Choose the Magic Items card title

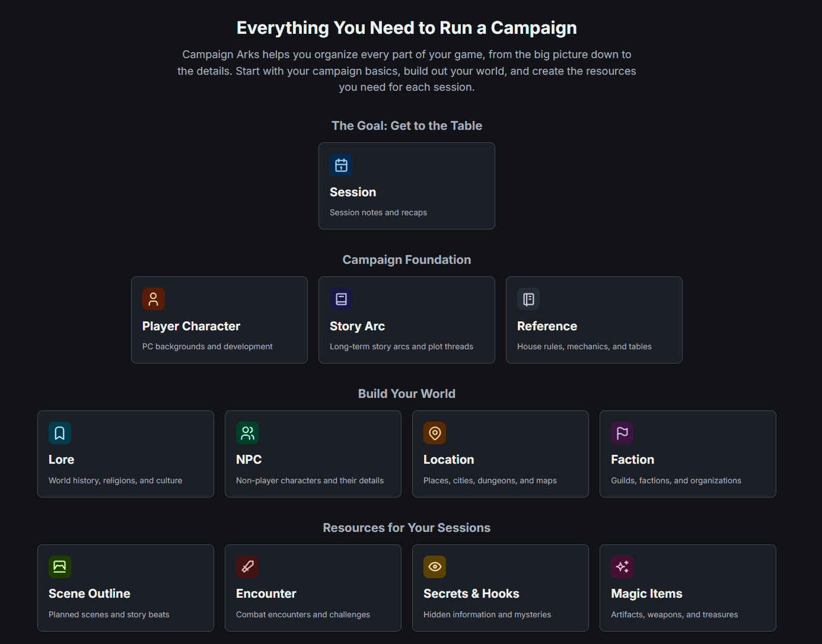tap(646, 594)
